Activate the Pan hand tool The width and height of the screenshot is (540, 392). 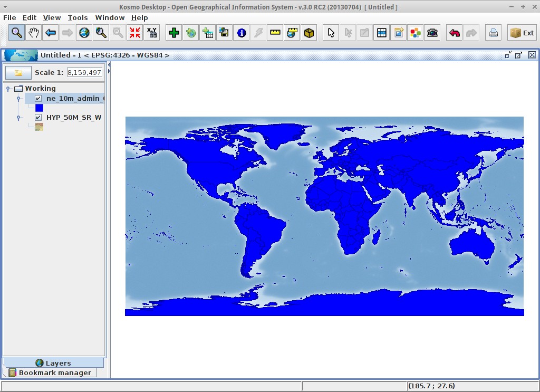[33, 33]
